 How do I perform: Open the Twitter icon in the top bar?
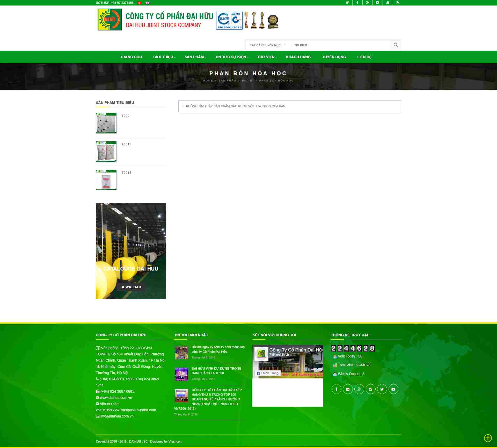[x=347, y=3]
